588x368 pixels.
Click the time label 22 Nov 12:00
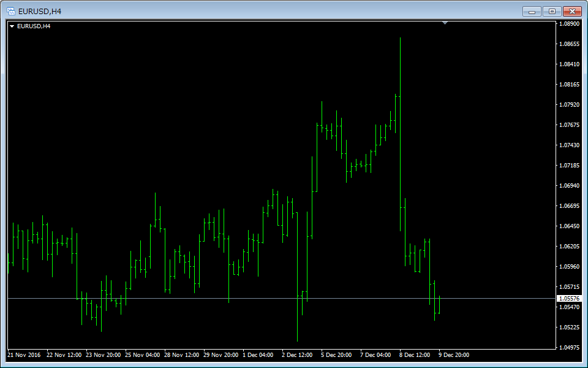coord(64,355)
